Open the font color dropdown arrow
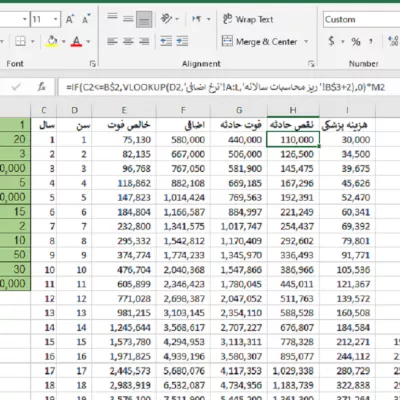Screen dimensions: 400x400 pyautogui.click(x=88, y=42)
